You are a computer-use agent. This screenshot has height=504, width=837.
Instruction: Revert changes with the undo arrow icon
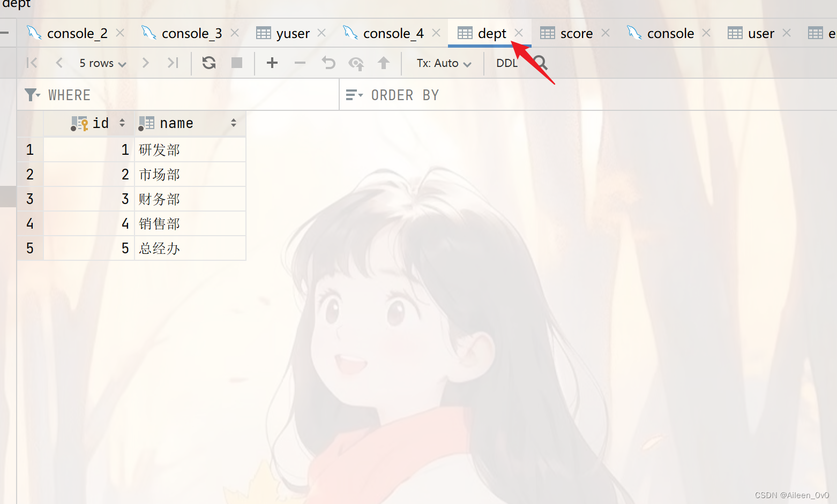click(328, 63)
